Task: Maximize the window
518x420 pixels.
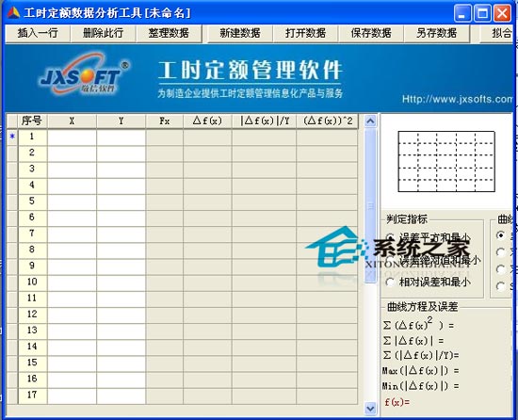Action: 482,14
